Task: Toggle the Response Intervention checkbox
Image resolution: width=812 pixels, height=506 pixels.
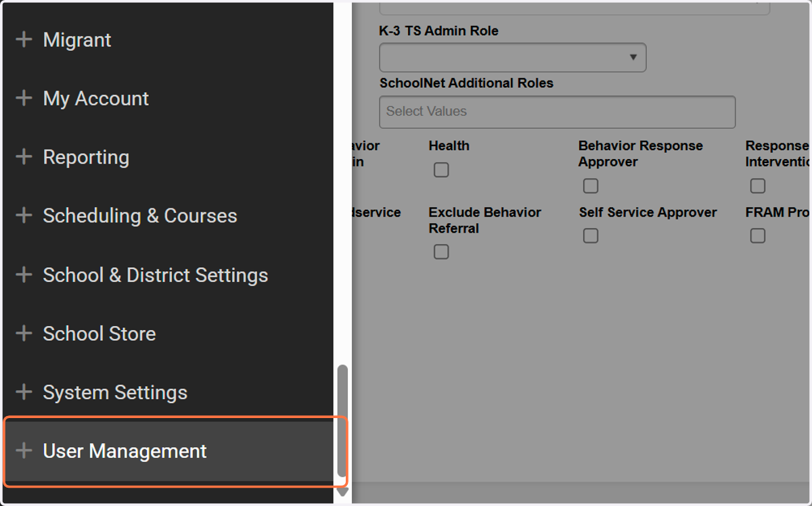Action: tap(758, 186)
